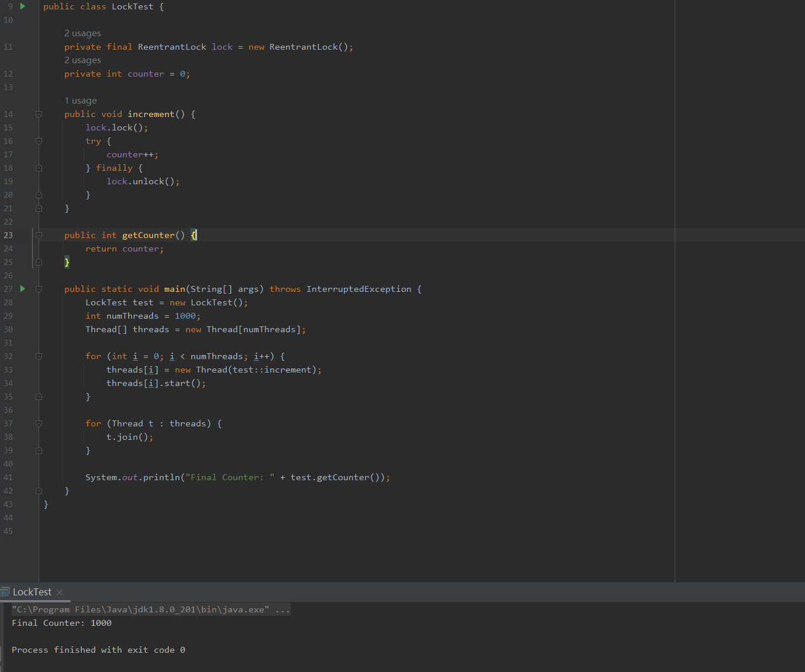
Task: Click 'return counter;' on line 24
Action: point(125,249)
